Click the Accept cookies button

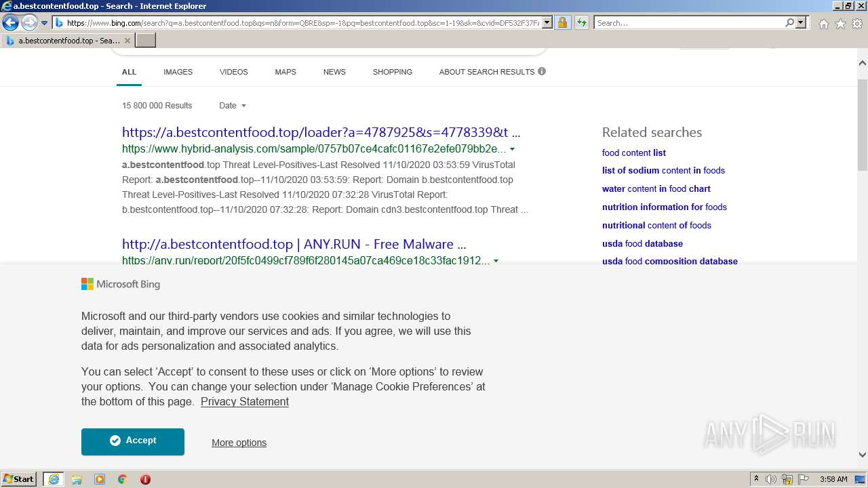133,441
